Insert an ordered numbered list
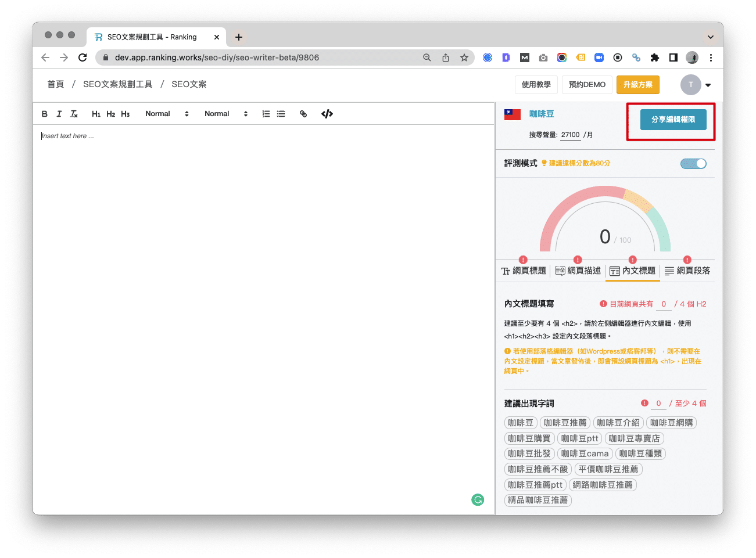Screen dimensions: 756x558 point(266,114)
